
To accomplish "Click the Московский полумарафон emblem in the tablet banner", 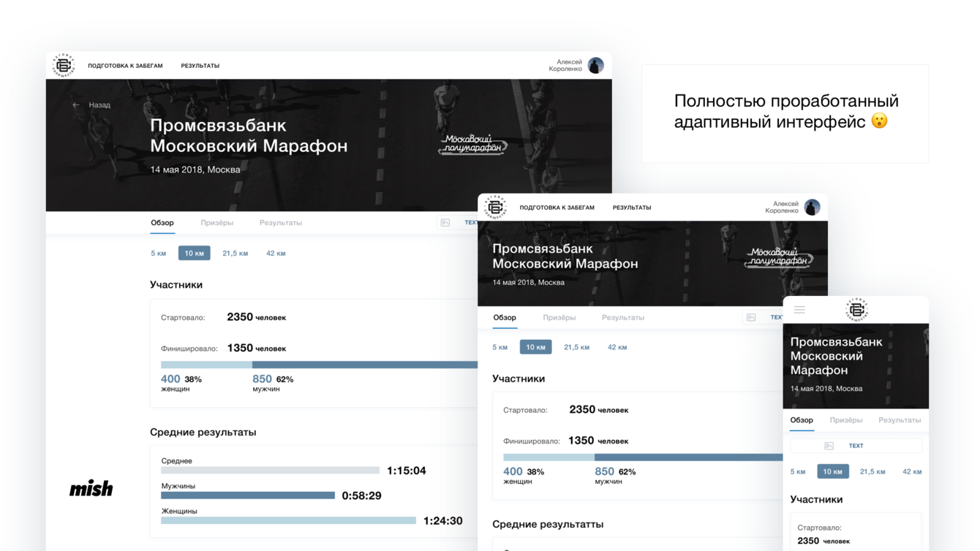I will pyautogui.click(x=778, y=257).
